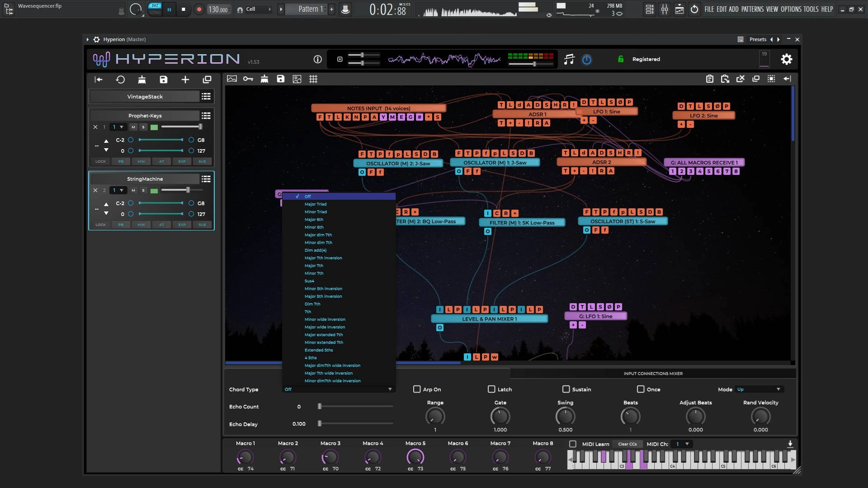Click the Clear CCs button

[627, 444]
